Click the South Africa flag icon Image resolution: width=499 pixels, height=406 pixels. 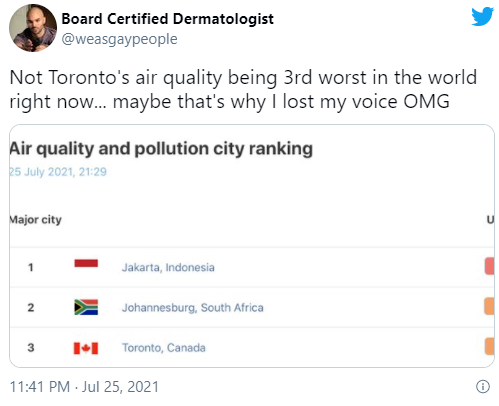point(86,307)
